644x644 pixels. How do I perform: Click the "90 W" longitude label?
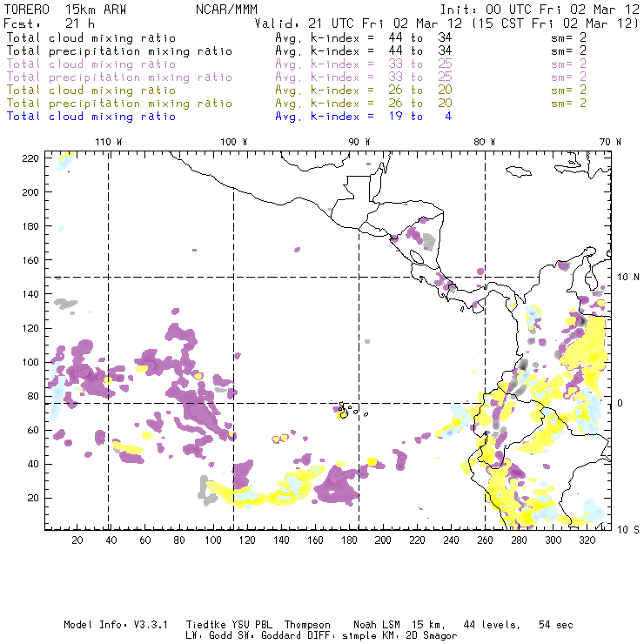click(359, 142)
